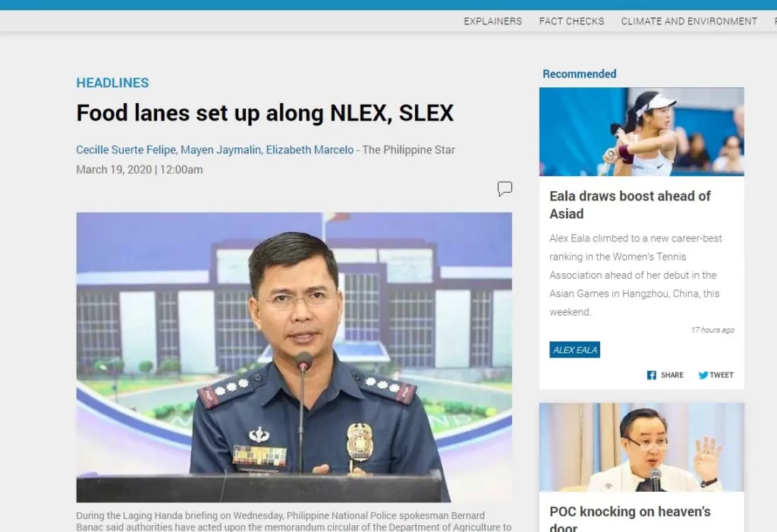Click the Headlines category link
Image resolution: width=777 pixels, height=532 pixels.
point(112,83)
